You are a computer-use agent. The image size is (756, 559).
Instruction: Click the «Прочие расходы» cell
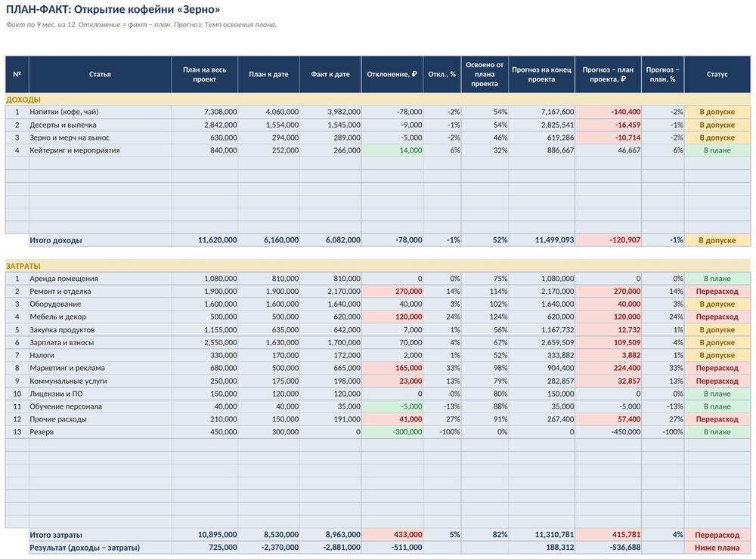pyautogui.click(x=100, y=419)
